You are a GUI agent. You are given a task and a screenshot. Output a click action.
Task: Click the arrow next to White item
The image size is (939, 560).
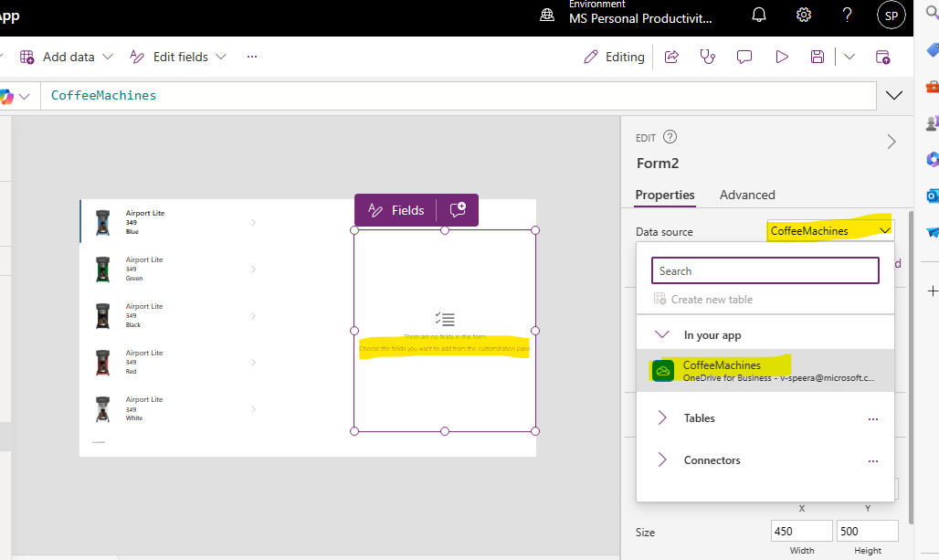click(253, 409)
